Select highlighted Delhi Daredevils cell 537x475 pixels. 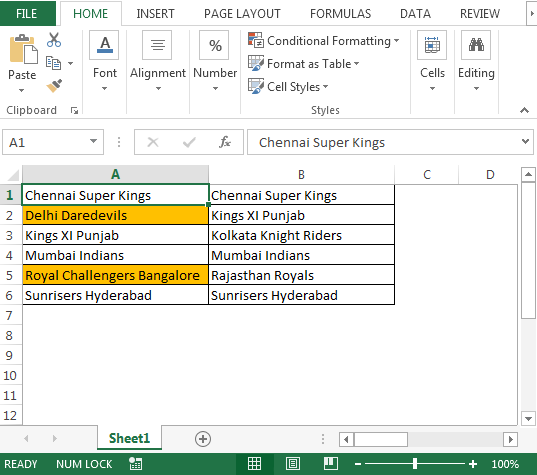point(115,215)
